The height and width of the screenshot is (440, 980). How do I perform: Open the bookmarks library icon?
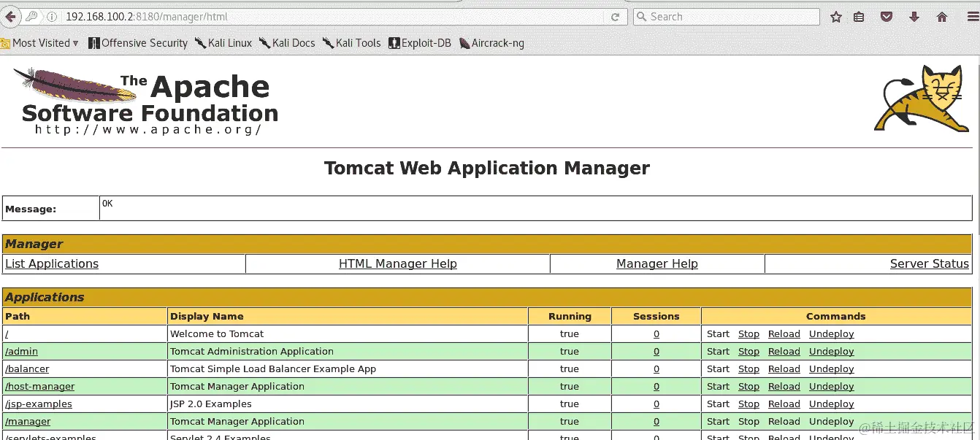click(859, 17)
